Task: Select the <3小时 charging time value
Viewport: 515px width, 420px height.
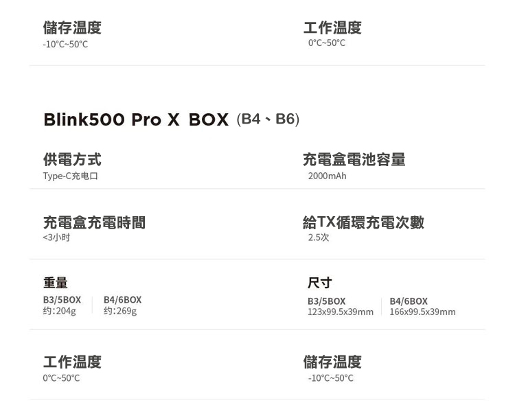Action: [x=56, y=237]
